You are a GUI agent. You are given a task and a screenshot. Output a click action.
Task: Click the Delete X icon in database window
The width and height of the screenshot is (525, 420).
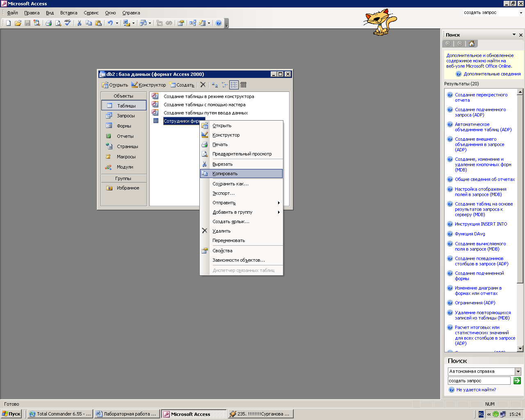pyautogui.click(x=203, y=85)
